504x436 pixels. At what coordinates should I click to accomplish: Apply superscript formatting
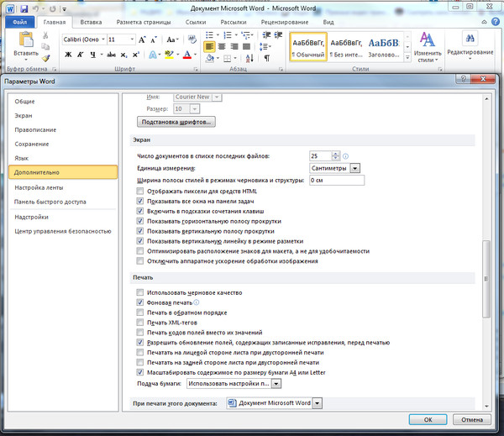[x=135, y=55]
